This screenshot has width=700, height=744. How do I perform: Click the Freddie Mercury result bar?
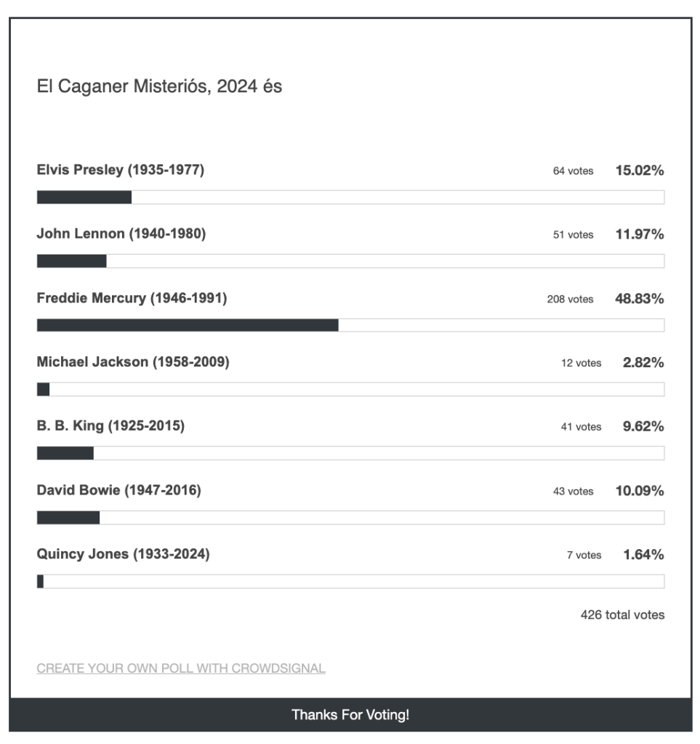350,325
